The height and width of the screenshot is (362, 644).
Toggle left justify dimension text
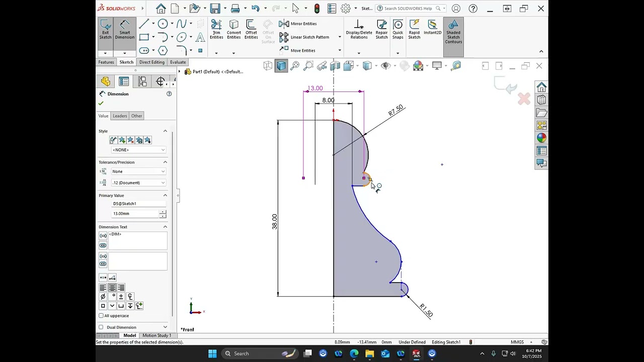click(103, 288)
